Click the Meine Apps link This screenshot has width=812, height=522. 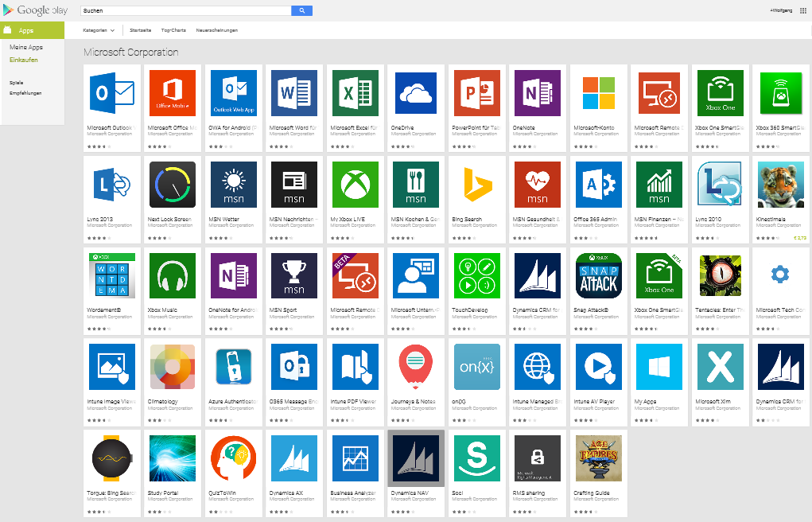[x=25, y=48]
